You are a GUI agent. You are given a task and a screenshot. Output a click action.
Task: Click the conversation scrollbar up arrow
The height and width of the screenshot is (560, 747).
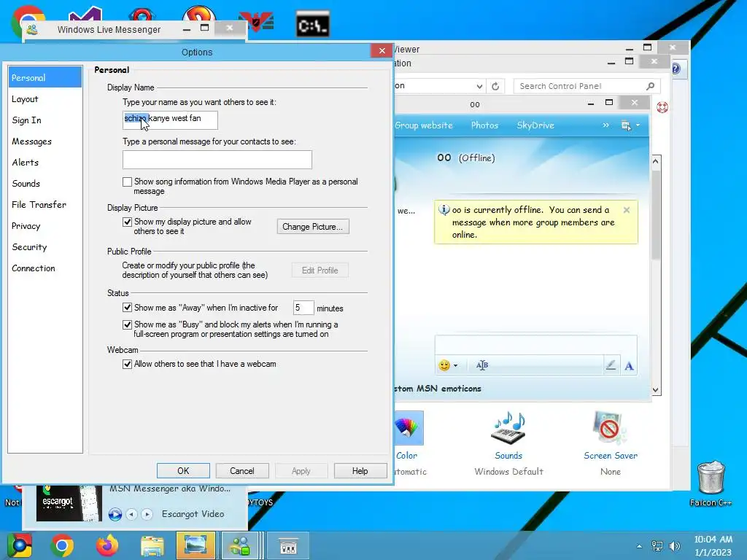[656, 161]
